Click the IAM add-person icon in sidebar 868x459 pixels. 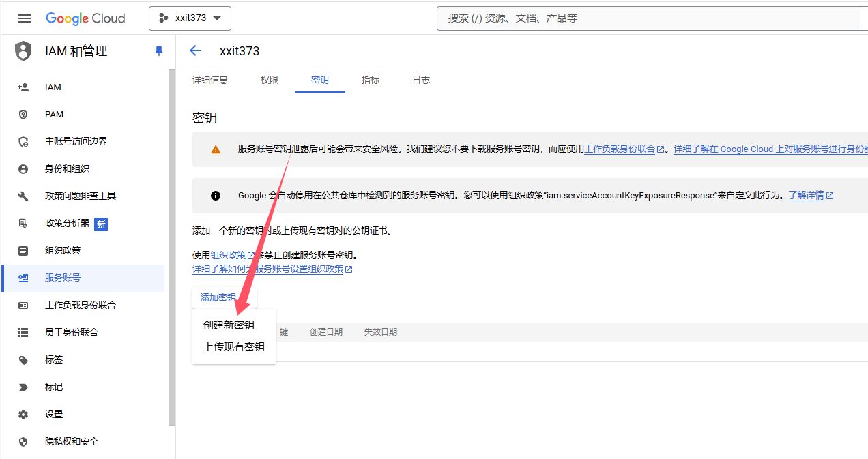pyautogui.click(x=23, y=87)
